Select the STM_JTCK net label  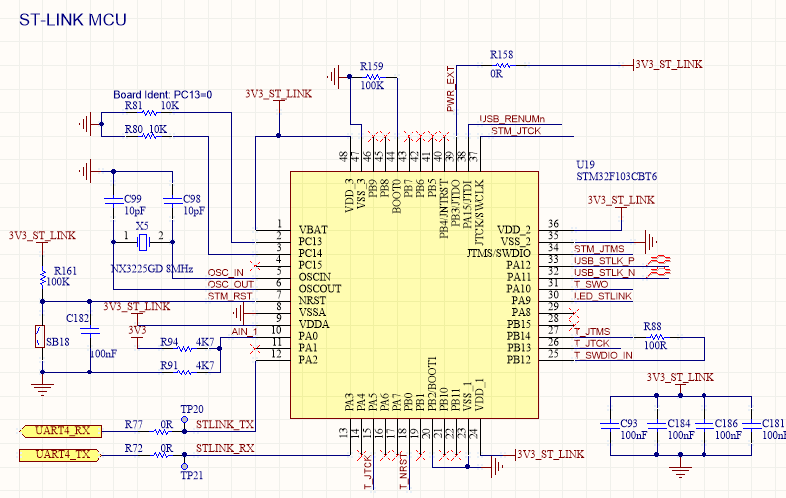click(516, 131)
